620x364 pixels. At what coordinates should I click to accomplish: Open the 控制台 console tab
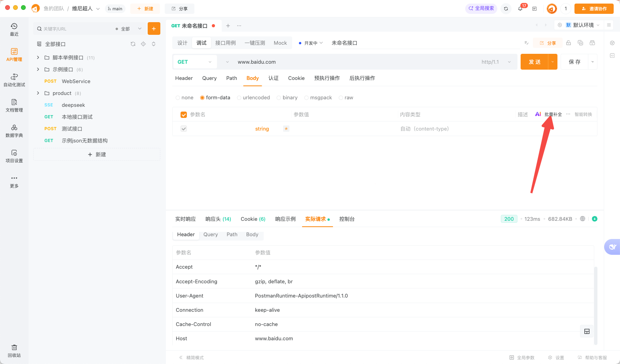click(x=347, y=219)
